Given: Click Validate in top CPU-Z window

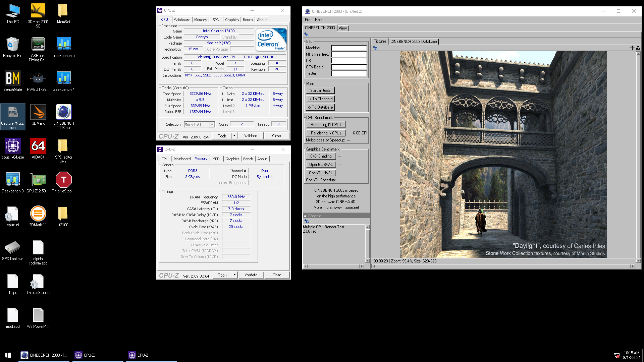Looking at the screenshot, I should click(251, 136).
